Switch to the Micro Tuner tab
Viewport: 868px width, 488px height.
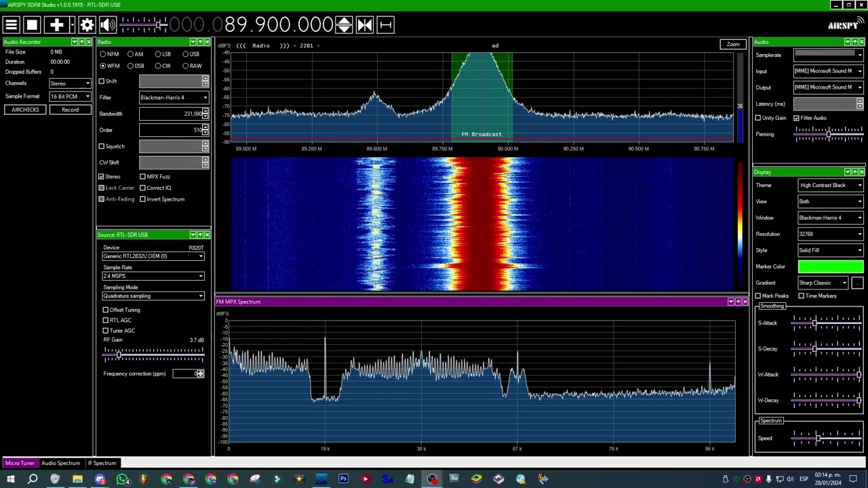click(x=20, y=463)
